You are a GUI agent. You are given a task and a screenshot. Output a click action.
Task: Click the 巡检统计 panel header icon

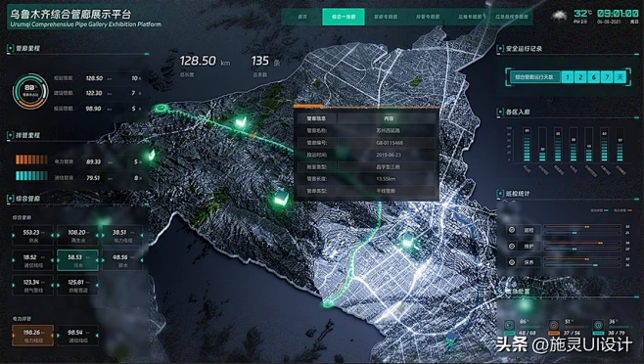point(500,194)
